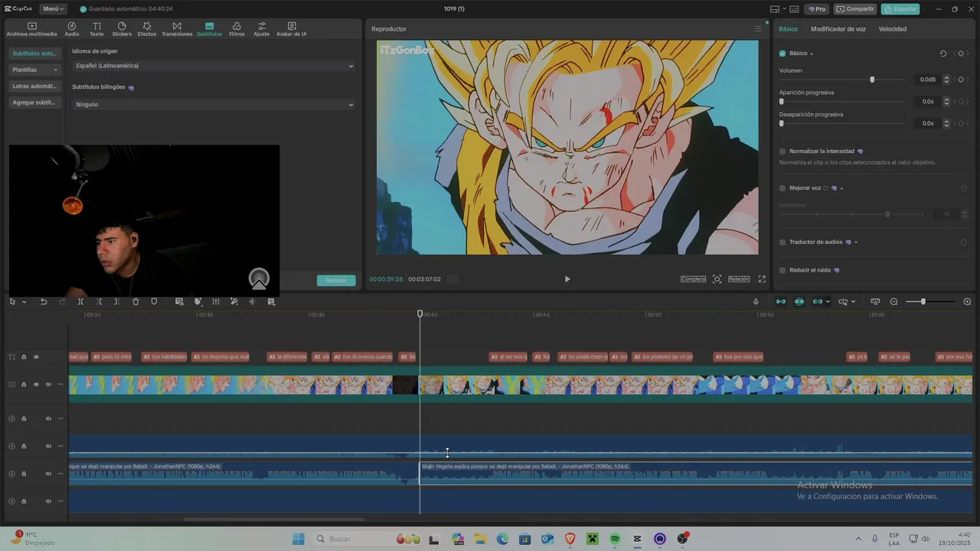Toggle the Básico checkbox
The height and width of the screenshot is (551, 980).
pos(782,54)
